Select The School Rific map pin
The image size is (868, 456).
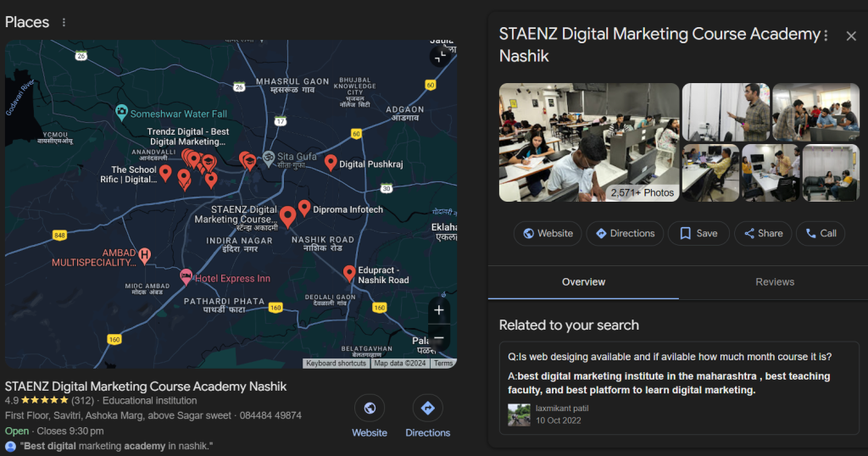coord(165,173)
